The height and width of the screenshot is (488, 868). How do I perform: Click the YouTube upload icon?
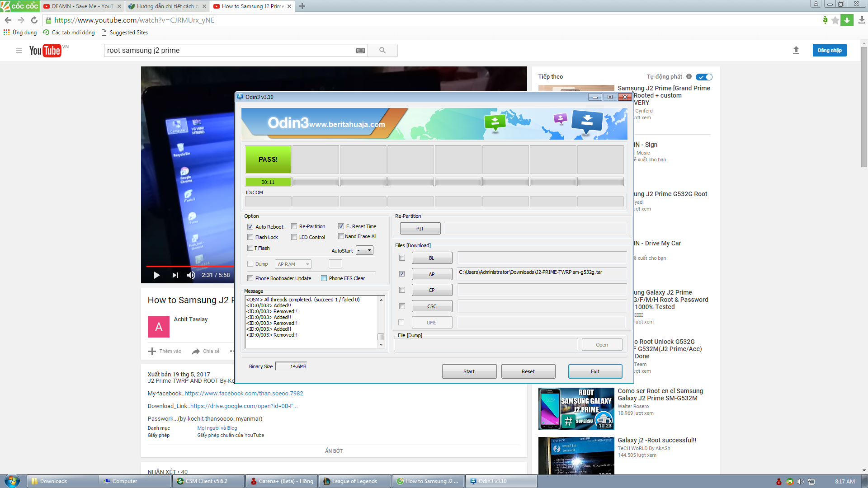pos(796,50)
